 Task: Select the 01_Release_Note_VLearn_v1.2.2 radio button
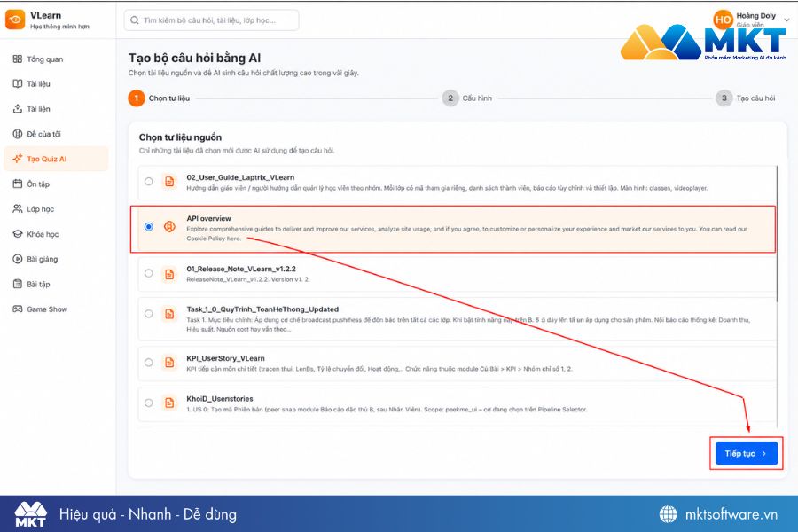pos(149,273)
